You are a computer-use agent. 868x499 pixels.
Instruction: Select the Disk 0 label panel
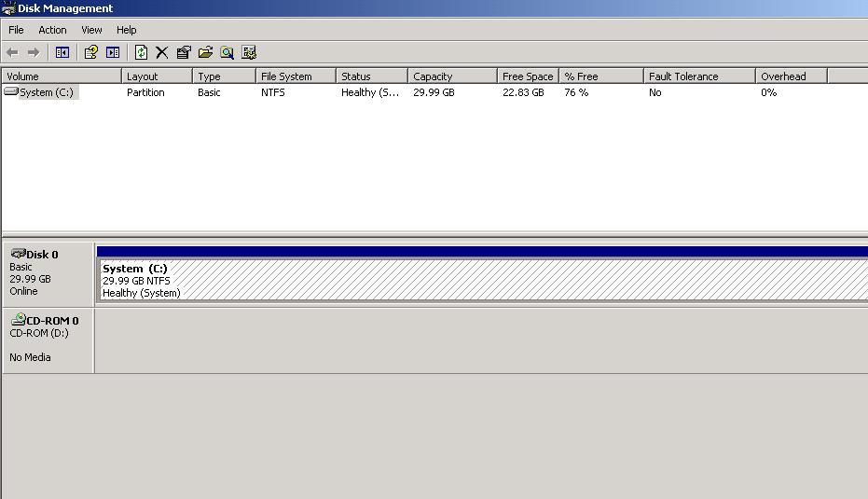tap(48, 273)
